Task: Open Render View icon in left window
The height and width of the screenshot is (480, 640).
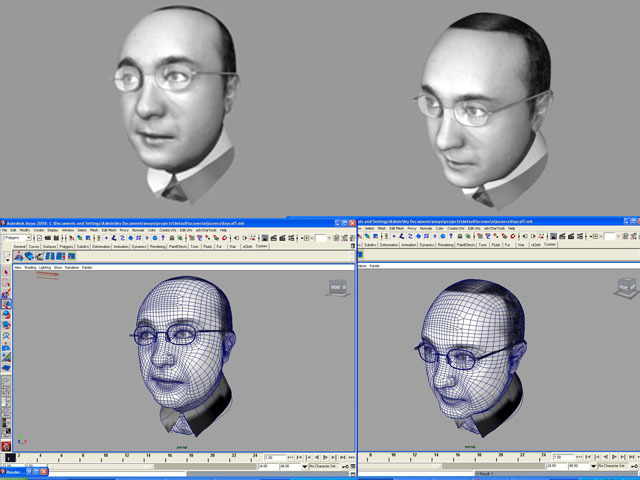Action: (265, 238)
